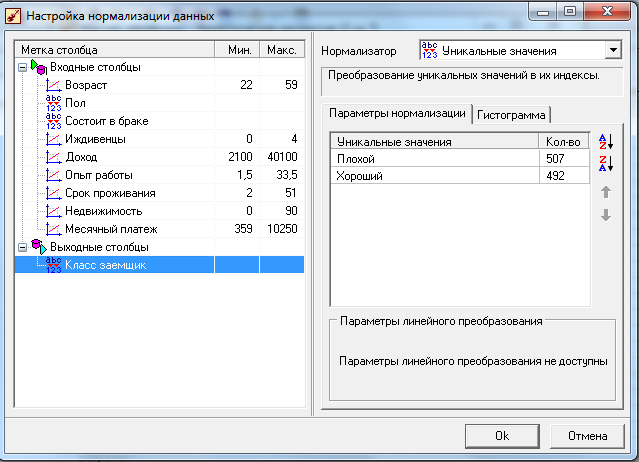Click the chart icon beside Недвижимость

(x=53, y=211)
